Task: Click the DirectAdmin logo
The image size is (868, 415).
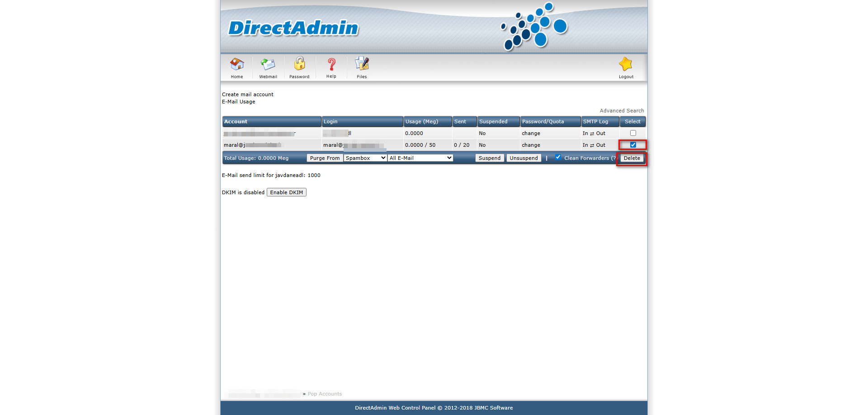Action: click(x=293, y=28)
